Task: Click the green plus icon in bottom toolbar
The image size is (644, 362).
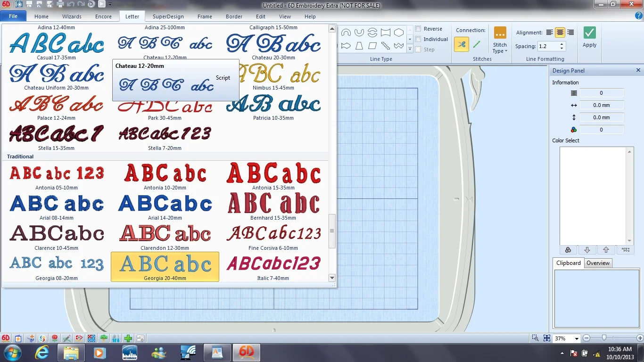Action: pos(128,338)
